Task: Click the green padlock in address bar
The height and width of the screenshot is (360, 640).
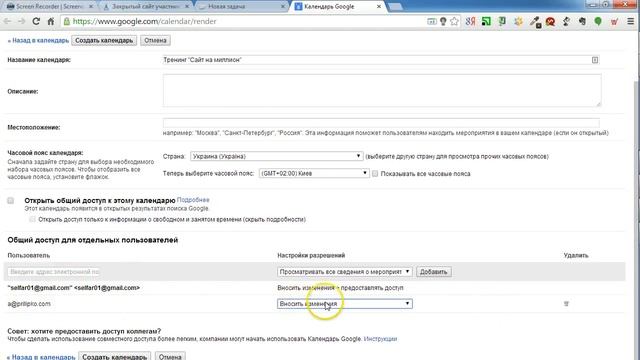Action: (67, 21)
